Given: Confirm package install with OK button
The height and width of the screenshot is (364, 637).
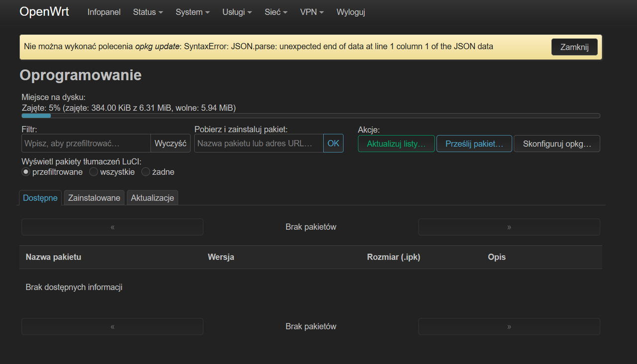Looking at the screenshot, I should click(333, 143).
